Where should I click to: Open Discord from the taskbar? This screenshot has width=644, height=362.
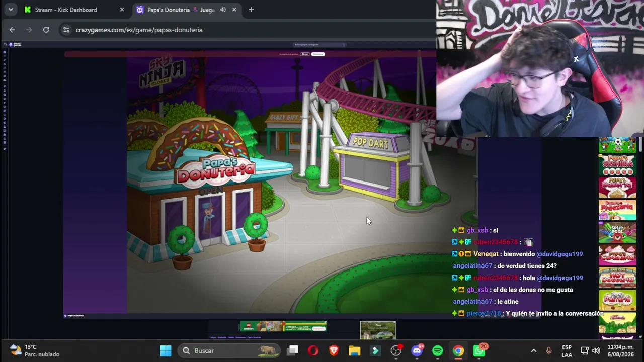[417, 350]
